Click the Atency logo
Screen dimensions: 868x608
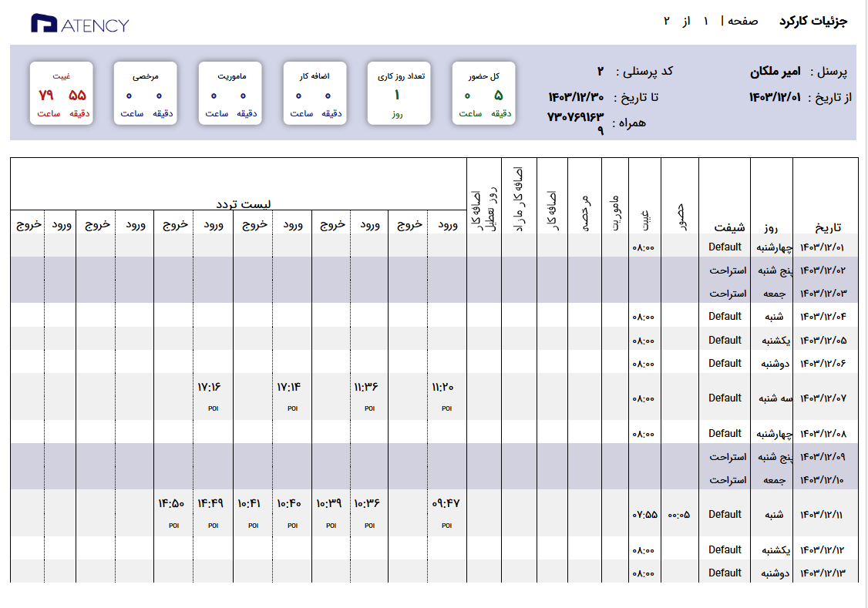pos(80,24)
